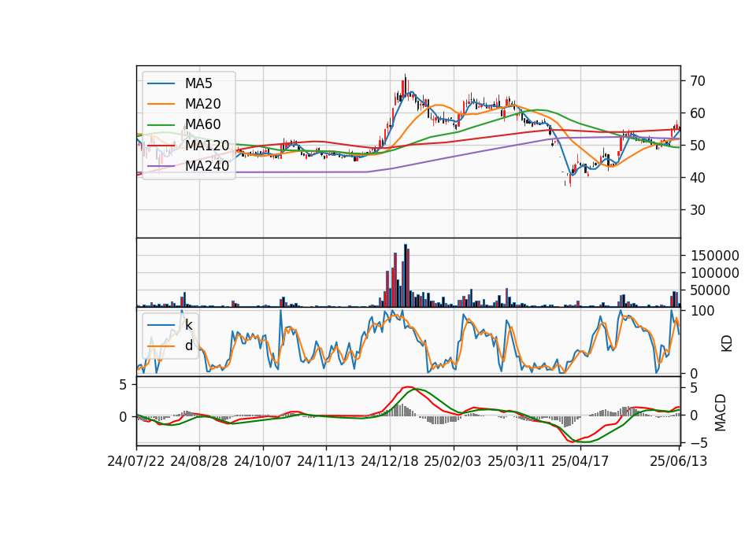
Task: Click the KD axis label
Action: [727, 344]
